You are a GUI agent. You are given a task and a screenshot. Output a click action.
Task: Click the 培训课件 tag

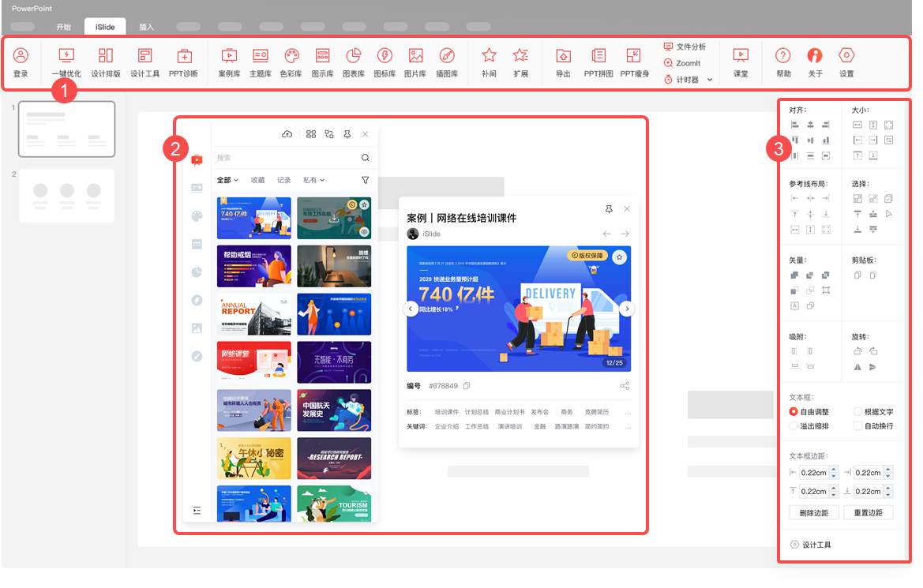(446, 412)
